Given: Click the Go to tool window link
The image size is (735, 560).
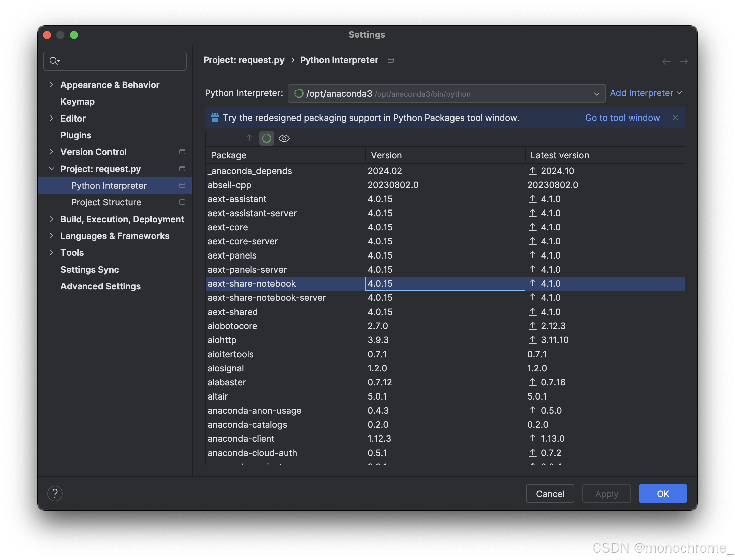Looking at the screenshot, I should coord(622,118).
